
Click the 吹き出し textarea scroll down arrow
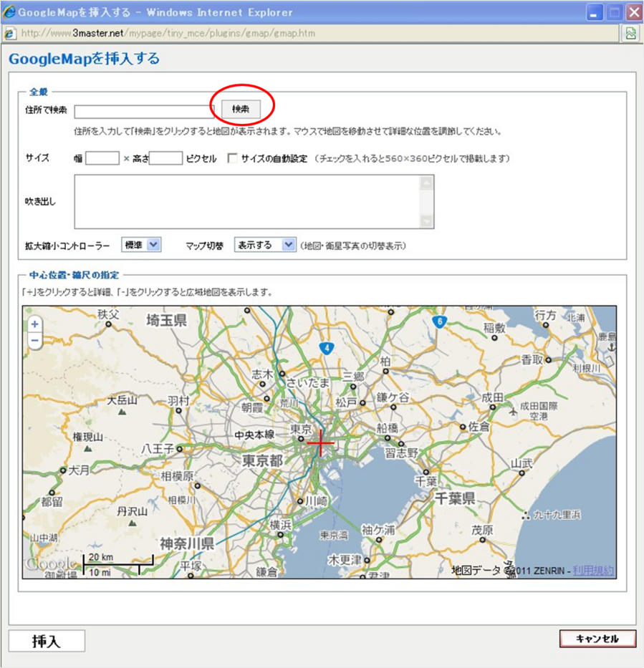pyautogui.click(x=426, y=221)
